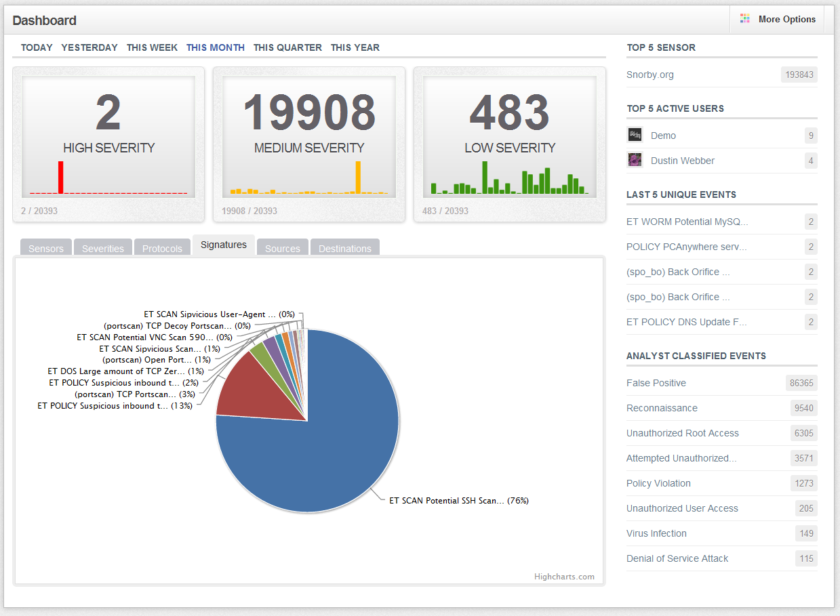Click the colored grid icon beside More Options

tap(745, 19)
